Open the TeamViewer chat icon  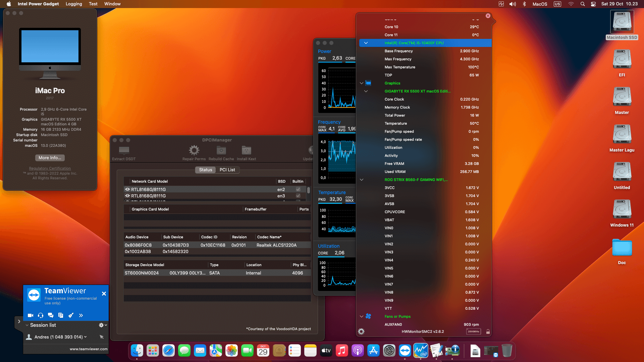[51, 315]
